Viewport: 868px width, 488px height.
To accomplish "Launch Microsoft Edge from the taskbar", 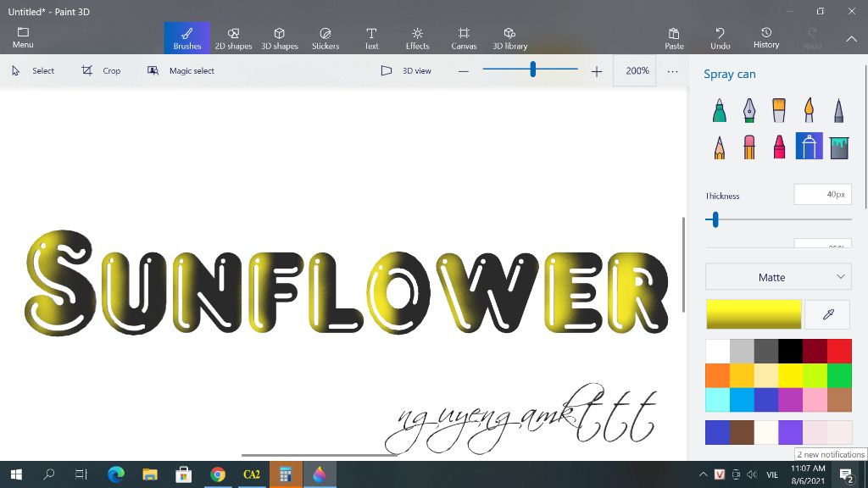I will point(115,474).
